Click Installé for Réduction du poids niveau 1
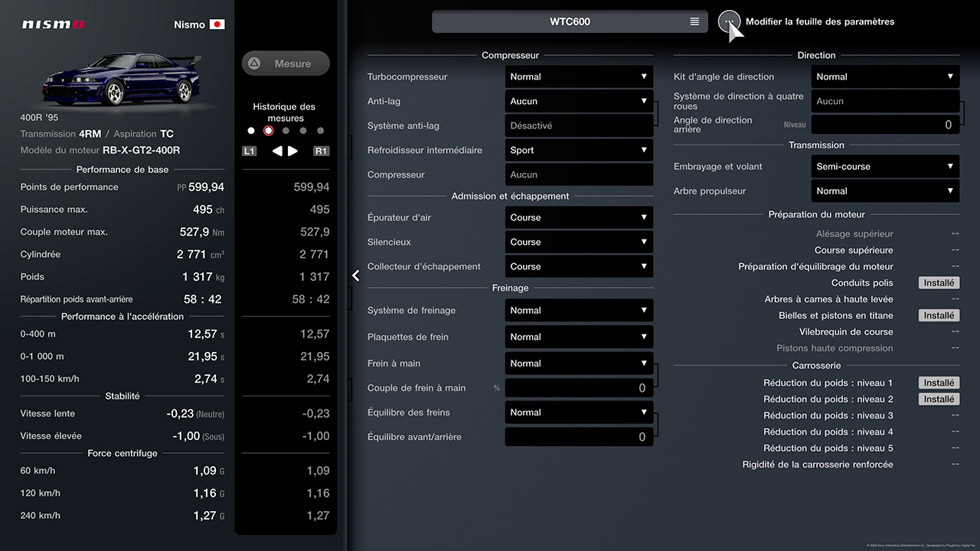 [939, 383]
